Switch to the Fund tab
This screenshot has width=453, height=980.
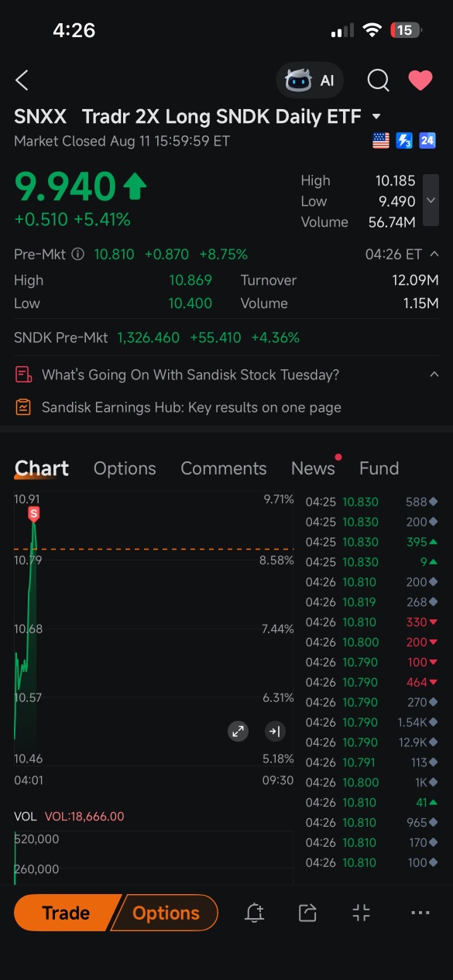coord(379,468)
